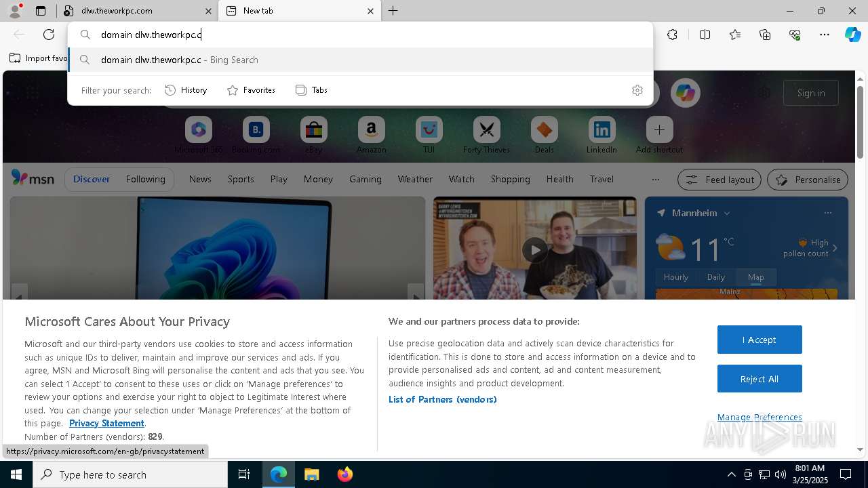Open Microsoft 365 shortcut
Image resolution: width=868 pixels, height=488 pixels.
coord(198,135)
